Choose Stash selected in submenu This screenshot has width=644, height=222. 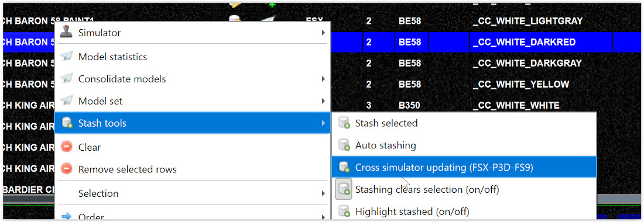coord(464,123)
